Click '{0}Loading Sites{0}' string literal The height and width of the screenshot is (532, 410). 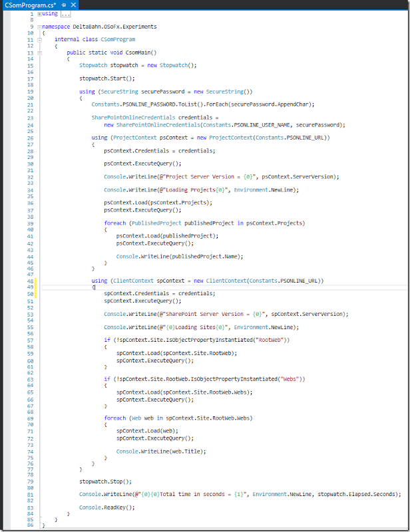coord(195,327)
